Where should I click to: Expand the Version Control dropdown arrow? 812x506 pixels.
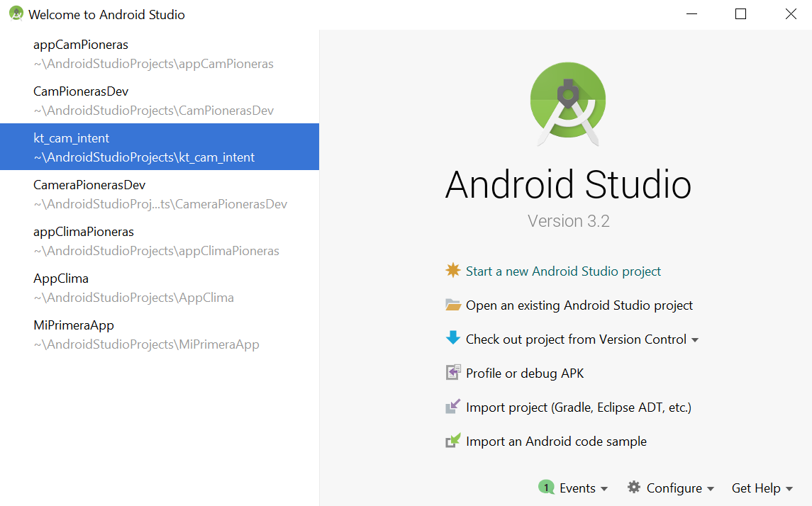[x=695, y=340]
